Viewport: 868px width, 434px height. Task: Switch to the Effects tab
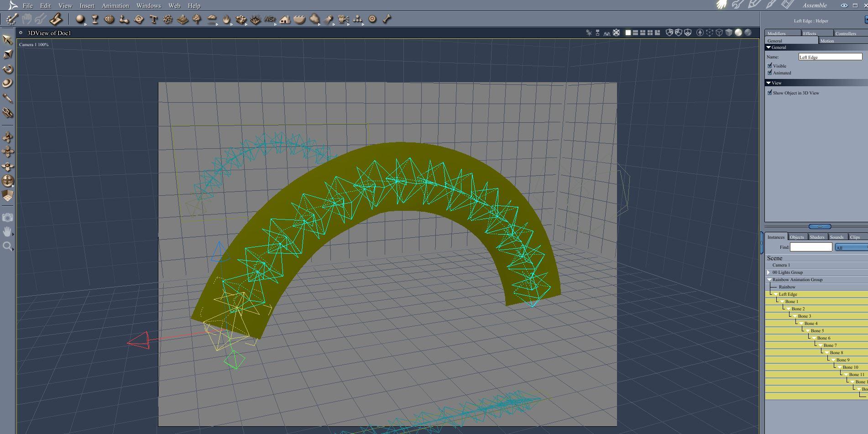point(817,33)
